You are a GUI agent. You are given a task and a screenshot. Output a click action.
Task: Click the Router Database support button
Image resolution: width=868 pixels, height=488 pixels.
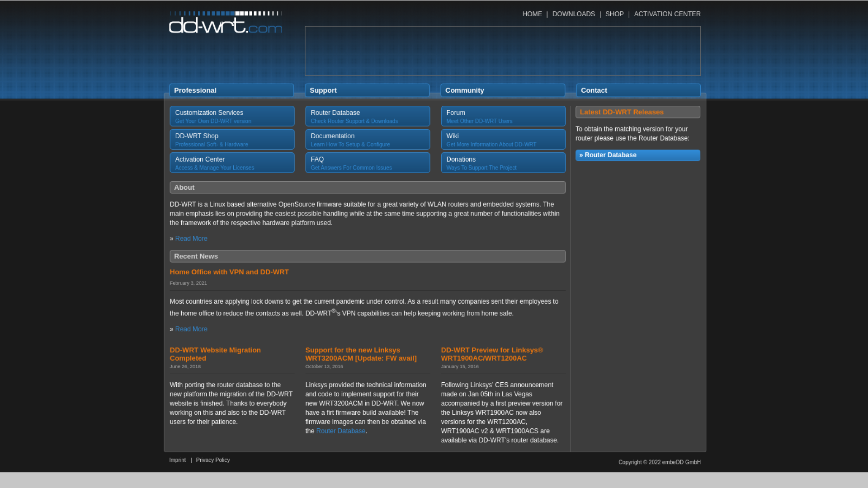click(368, 116)
